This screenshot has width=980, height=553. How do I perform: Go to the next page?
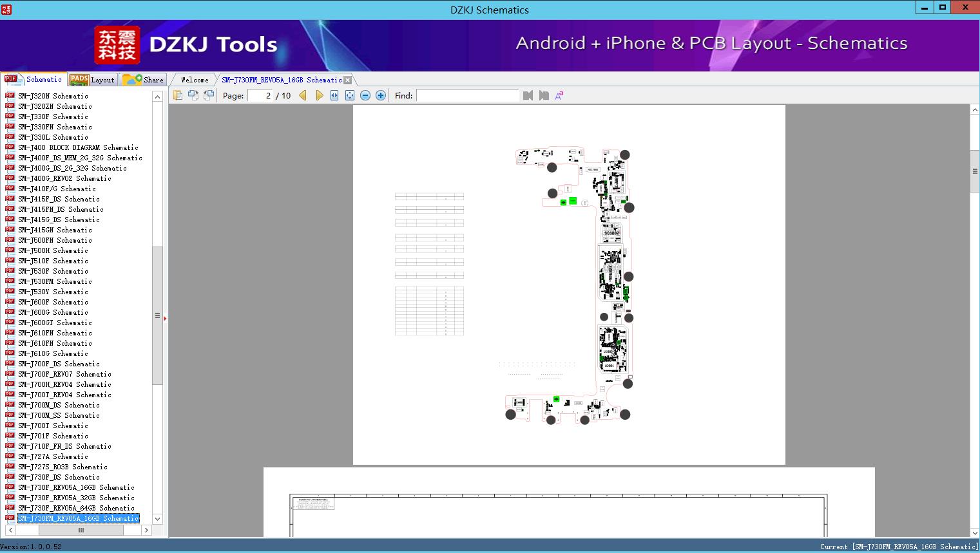pos(319,95)
